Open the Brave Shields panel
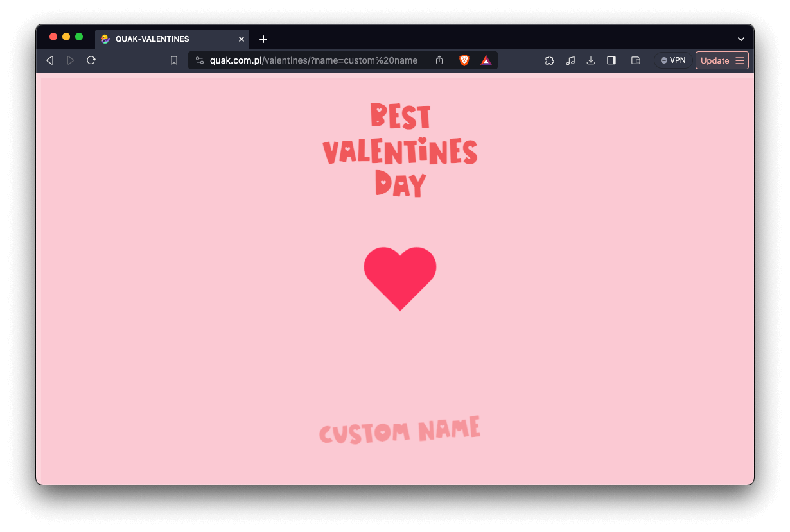Viewport: 790px width, 532px height. click(464, 60)
